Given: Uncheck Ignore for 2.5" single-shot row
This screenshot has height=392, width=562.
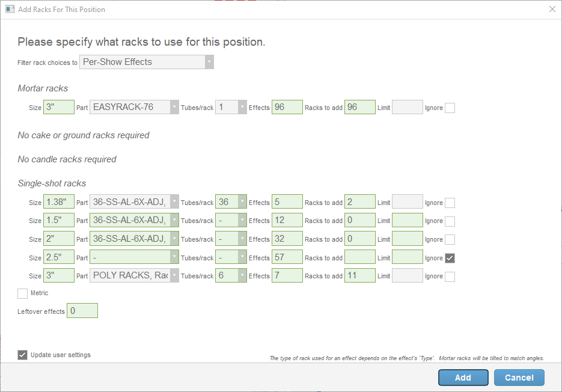Looking at the screenshot, I should (x=450, y=258).
